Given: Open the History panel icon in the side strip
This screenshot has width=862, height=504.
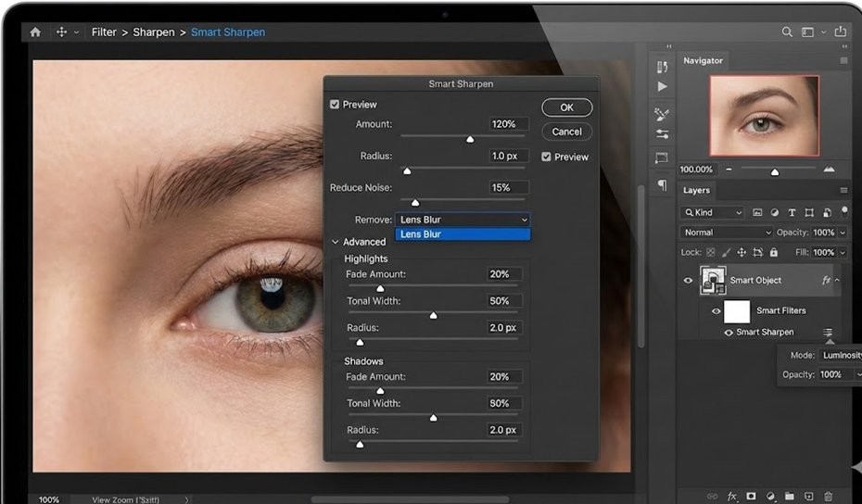Looking at the screenshot, I should coord(663,67).
